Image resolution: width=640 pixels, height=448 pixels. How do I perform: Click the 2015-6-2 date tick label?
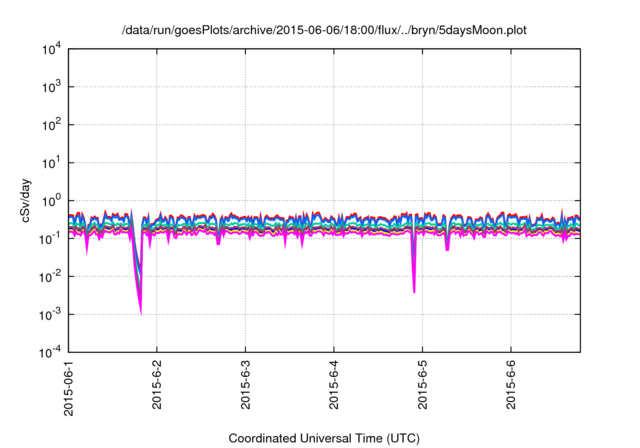click(157, 384)
